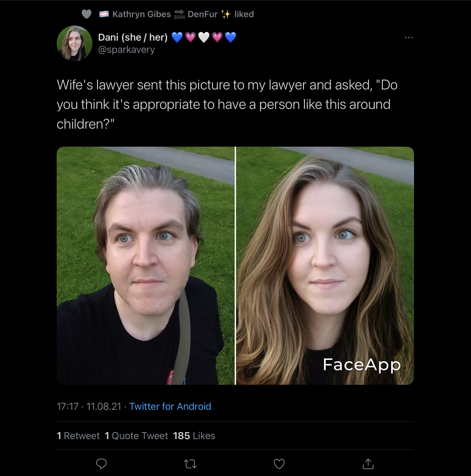
Task: Click the Dani (she / her) display name
Action: (133, 37)
